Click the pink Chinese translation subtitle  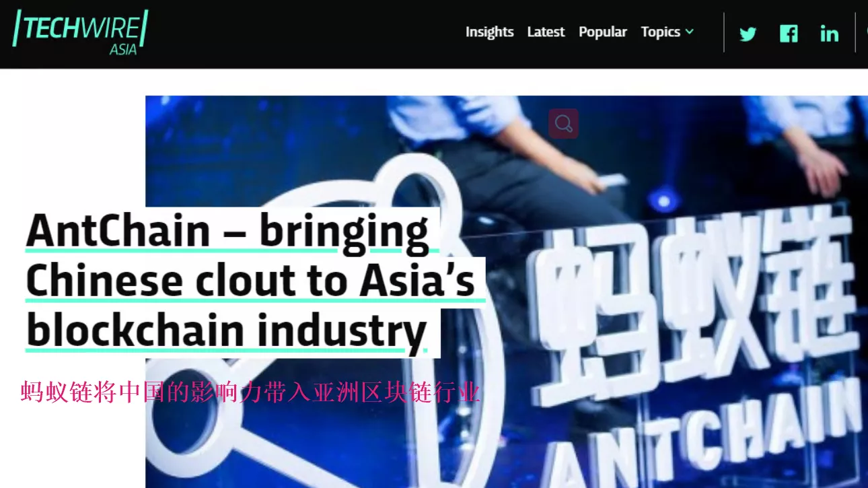(250, 392)
